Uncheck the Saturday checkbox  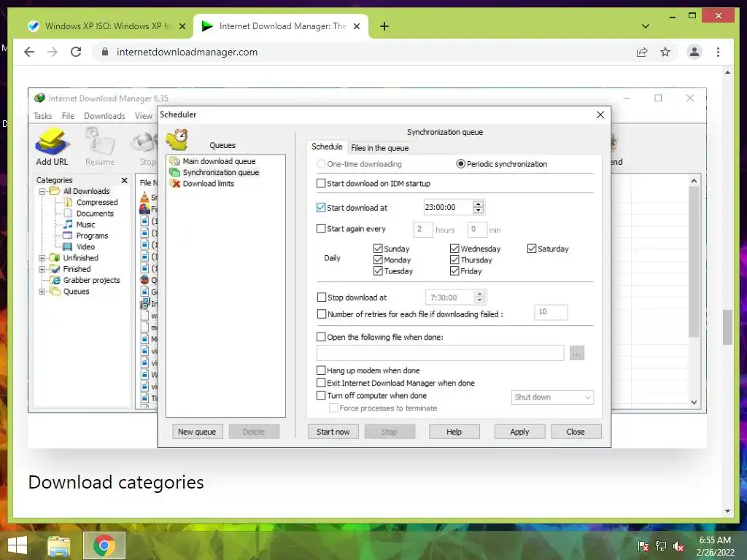point(532,249)
